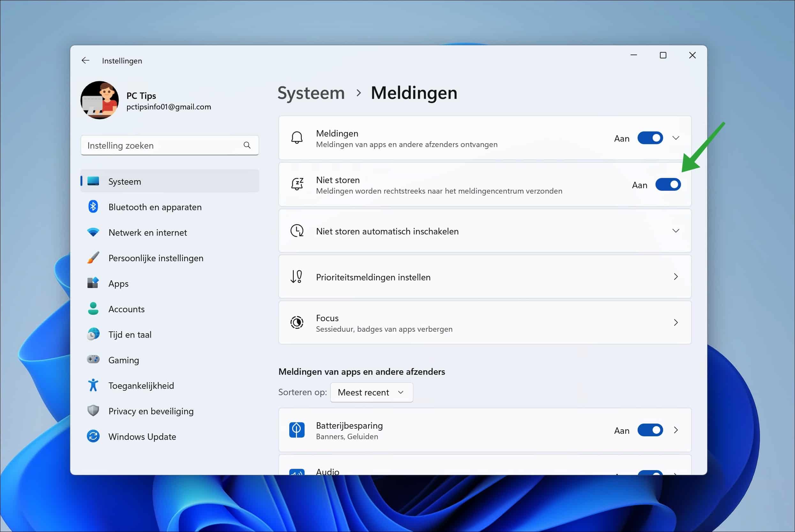Open Privacy en beveiliging

click(151, 411)
